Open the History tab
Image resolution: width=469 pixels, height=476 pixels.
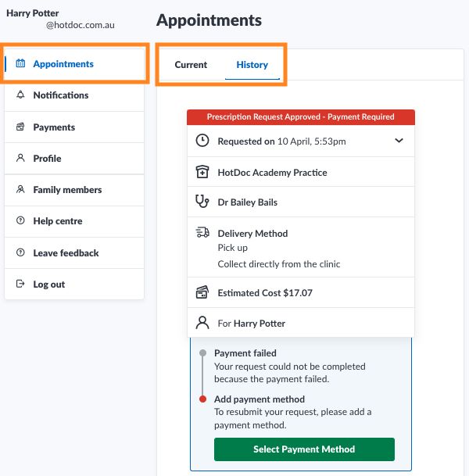click(x=252, y=65)
